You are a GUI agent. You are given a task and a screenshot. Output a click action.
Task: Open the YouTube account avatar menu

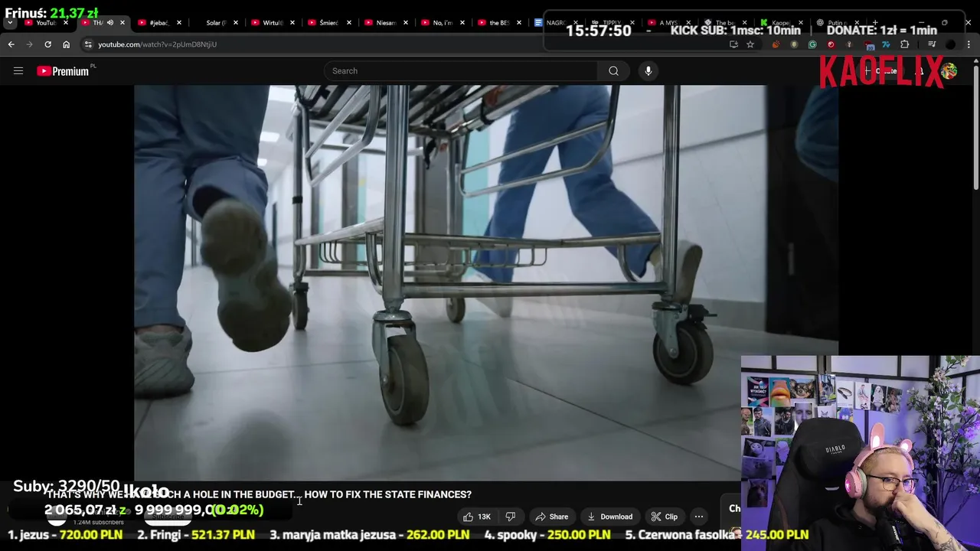tap(949, 71)
